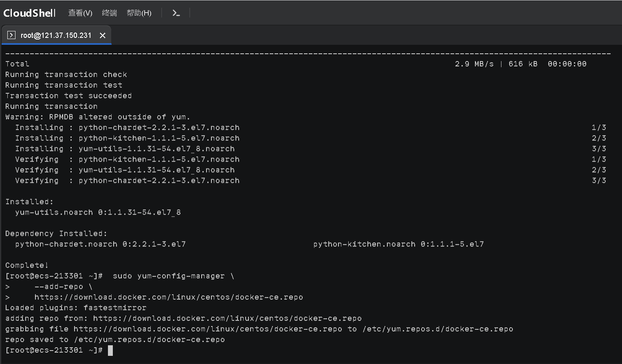Open the 终端 menu
The image size is (622, 364).
(109, 13)
